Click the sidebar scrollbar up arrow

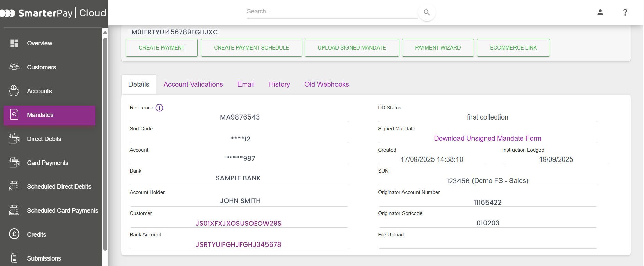tap(105, 33)
